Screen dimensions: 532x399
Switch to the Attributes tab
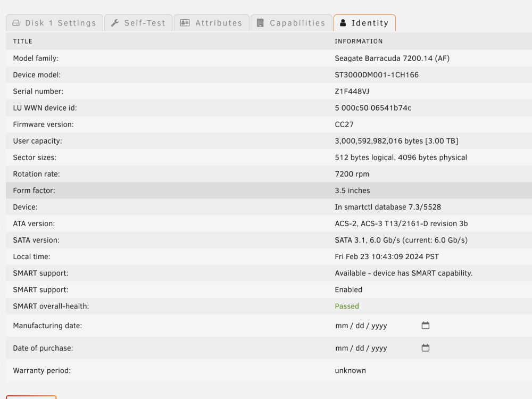coord(211,23)
